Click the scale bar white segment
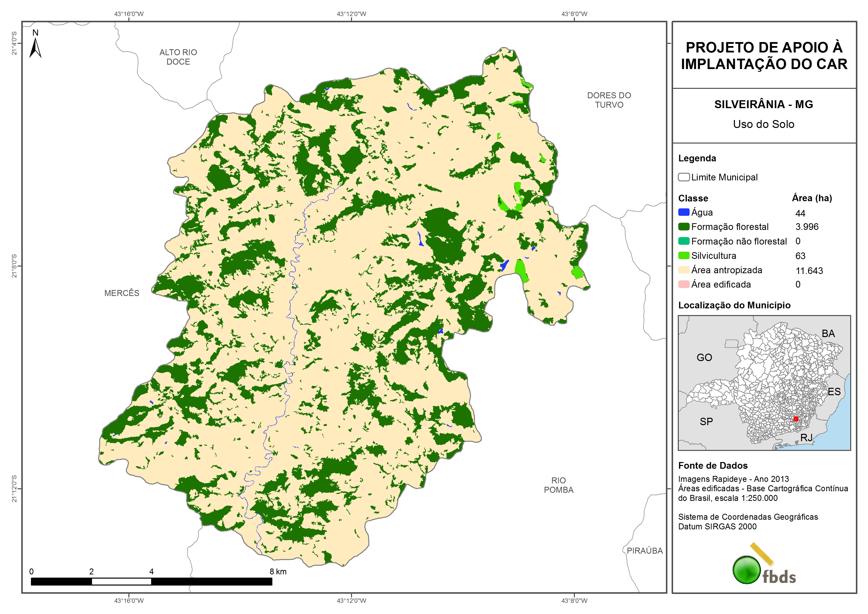 [121, 582]
